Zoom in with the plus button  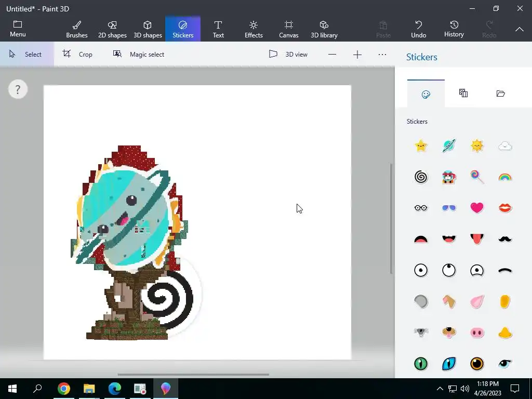[x=357, y=55]
